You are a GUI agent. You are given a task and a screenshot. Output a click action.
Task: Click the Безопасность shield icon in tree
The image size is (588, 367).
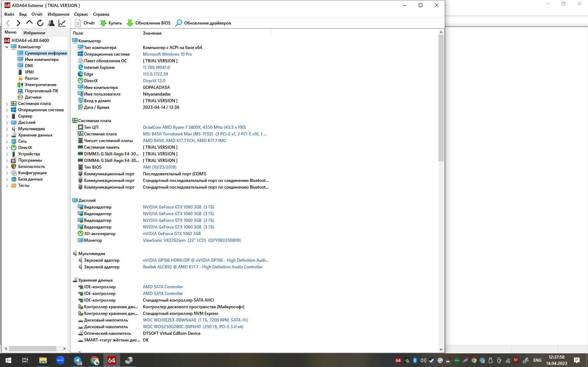click(14, 167)
